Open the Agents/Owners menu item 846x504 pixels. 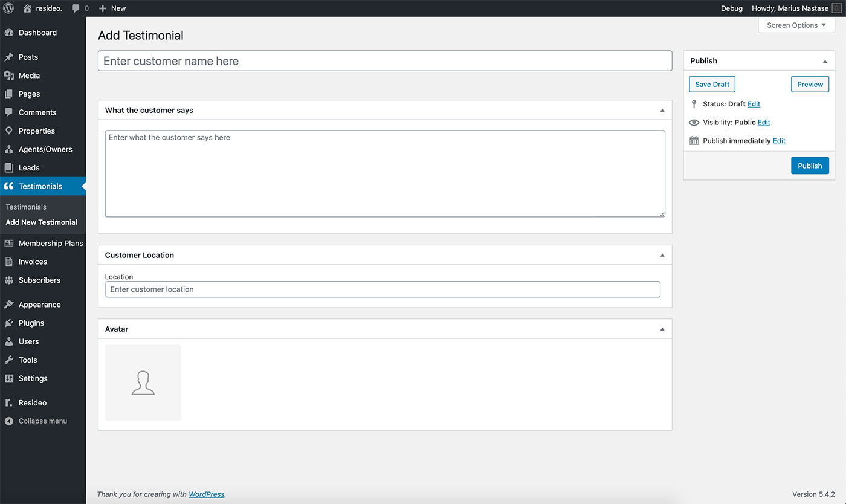(45, 149)
